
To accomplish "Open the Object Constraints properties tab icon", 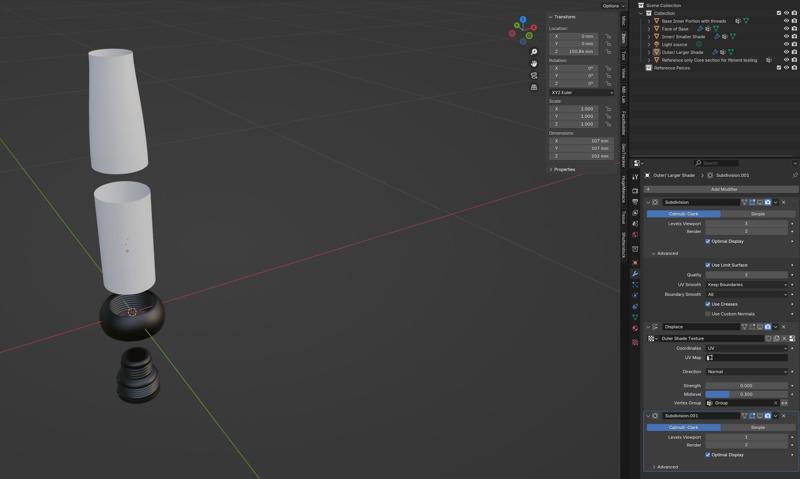I will point(635,307).
